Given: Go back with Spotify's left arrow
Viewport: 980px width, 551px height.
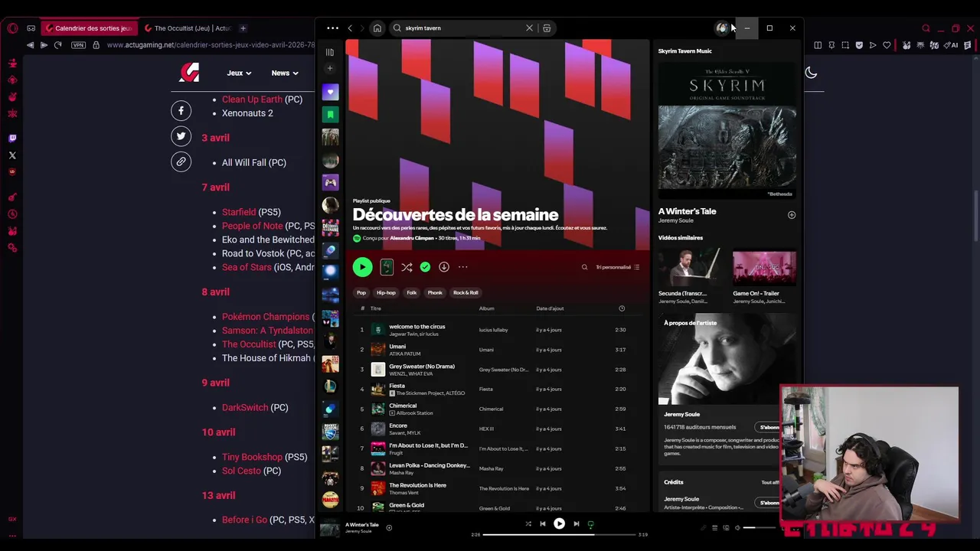Looking at the screenshot, I should [x=350, y=28].
